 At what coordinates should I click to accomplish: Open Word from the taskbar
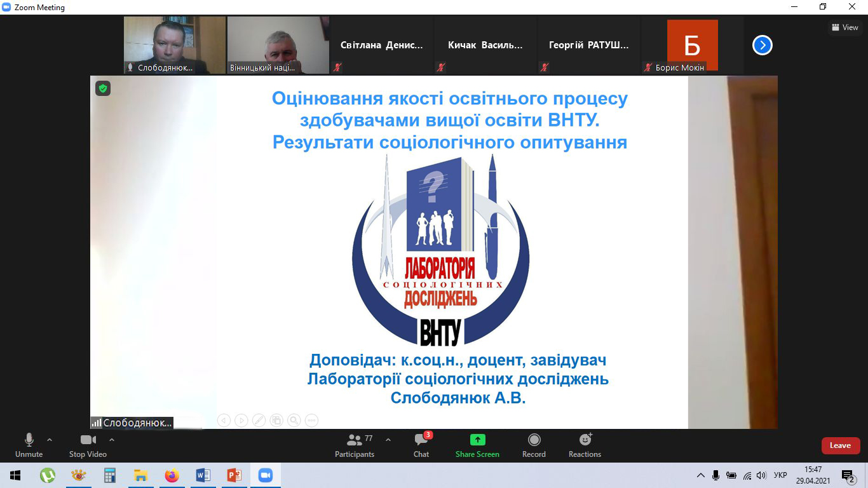203,475
